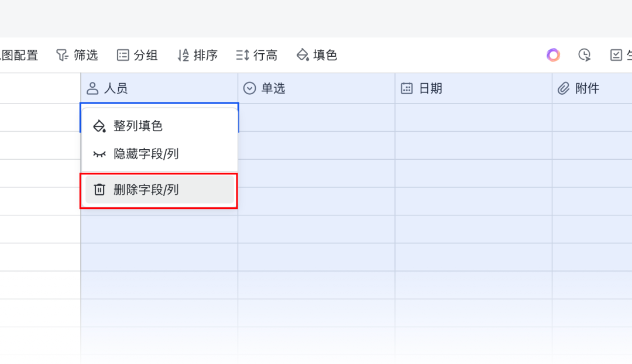This screenshot has height=364, width=632.
Task: Click the colorful AI assistant icon
Action: click(553, 54)
